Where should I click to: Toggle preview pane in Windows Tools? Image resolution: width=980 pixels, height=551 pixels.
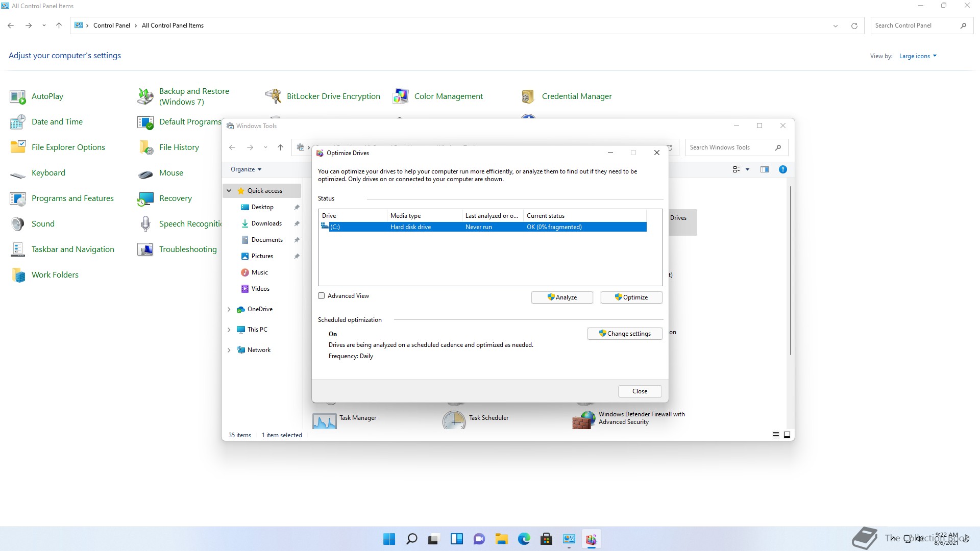[x=764, y=169]
